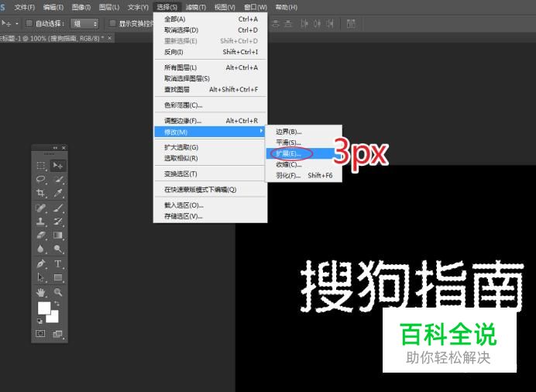This screenshot has height=392, width=536.
Task: Open the tool preset picker arrow
Action: tap(17, 24)
